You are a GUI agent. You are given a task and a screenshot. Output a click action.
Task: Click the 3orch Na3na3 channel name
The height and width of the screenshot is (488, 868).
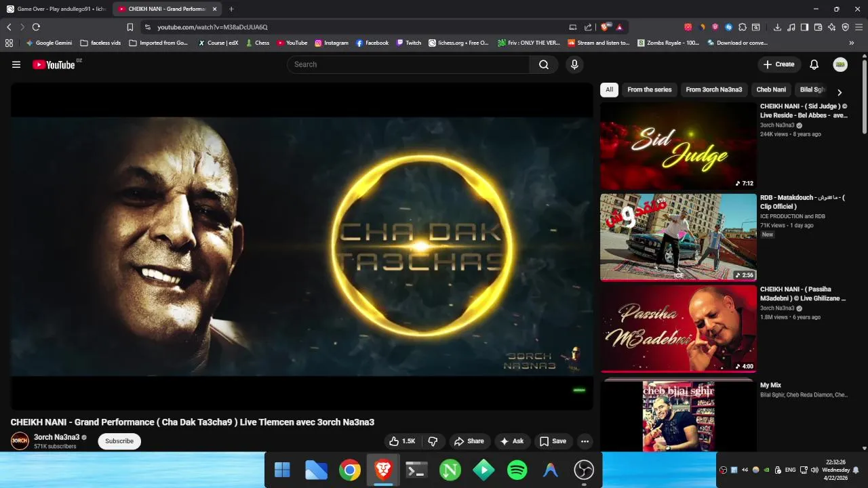[56, 437]
